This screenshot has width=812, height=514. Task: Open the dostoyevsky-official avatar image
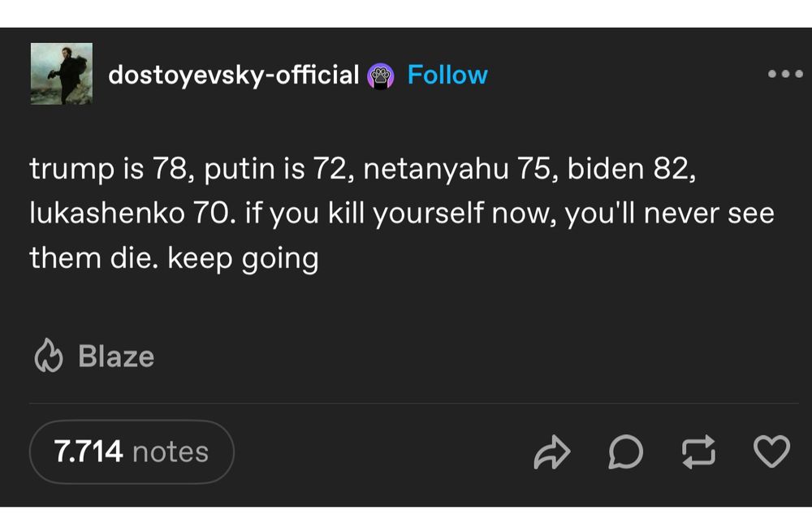(x=61, y=74)
